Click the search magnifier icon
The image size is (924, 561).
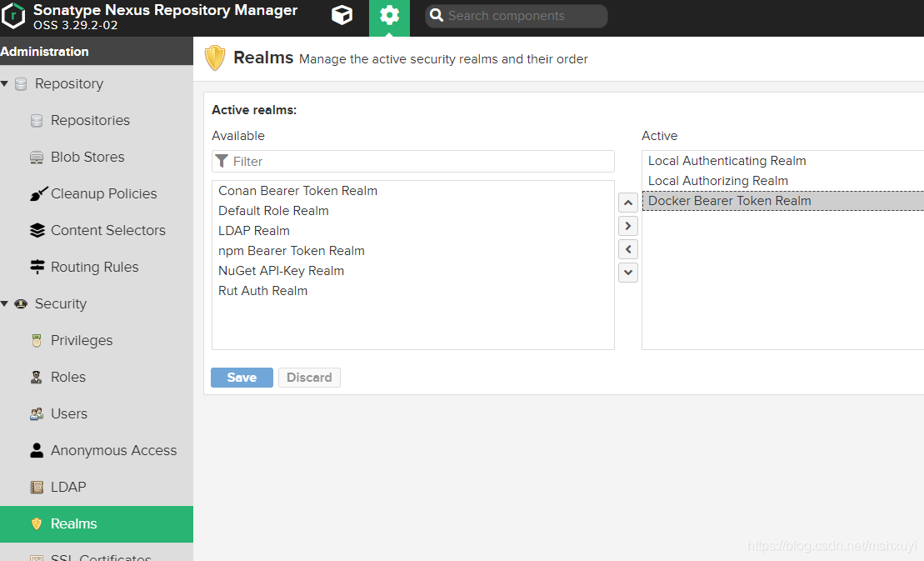436,15
